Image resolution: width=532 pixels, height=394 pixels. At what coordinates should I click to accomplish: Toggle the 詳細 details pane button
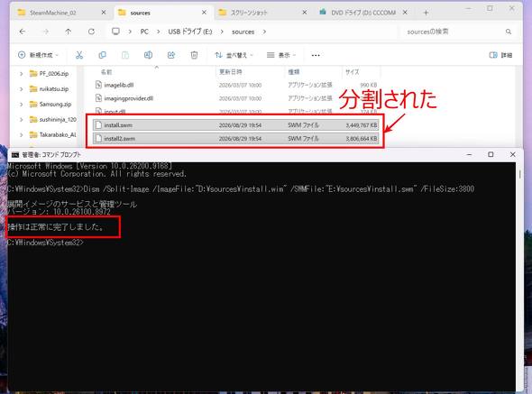coord(500,55)
